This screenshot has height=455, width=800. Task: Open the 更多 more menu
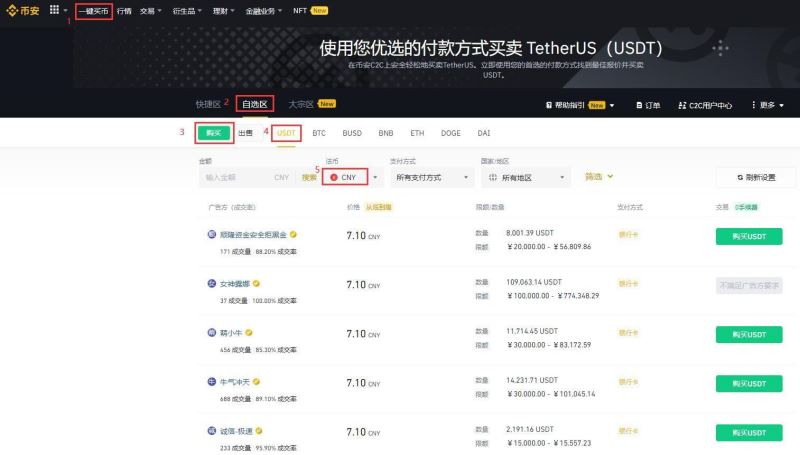pos(767,105)
